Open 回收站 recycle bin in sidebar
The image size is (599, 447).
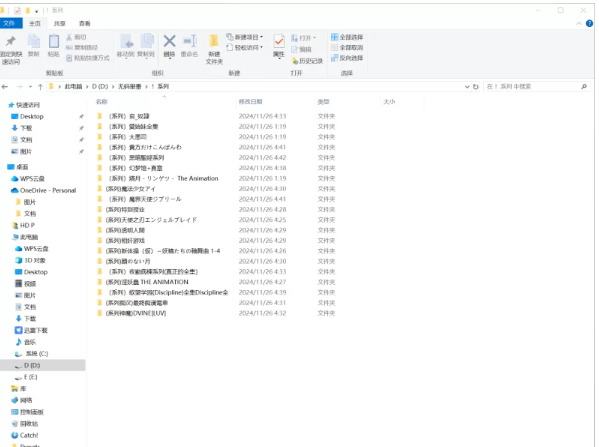pos(25,424)
